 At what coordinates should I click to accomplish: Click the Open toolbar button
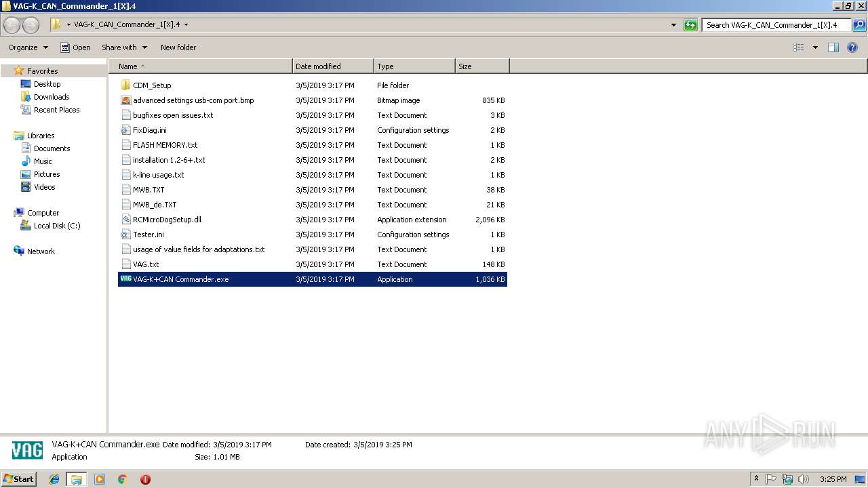[x=75, y=47]
